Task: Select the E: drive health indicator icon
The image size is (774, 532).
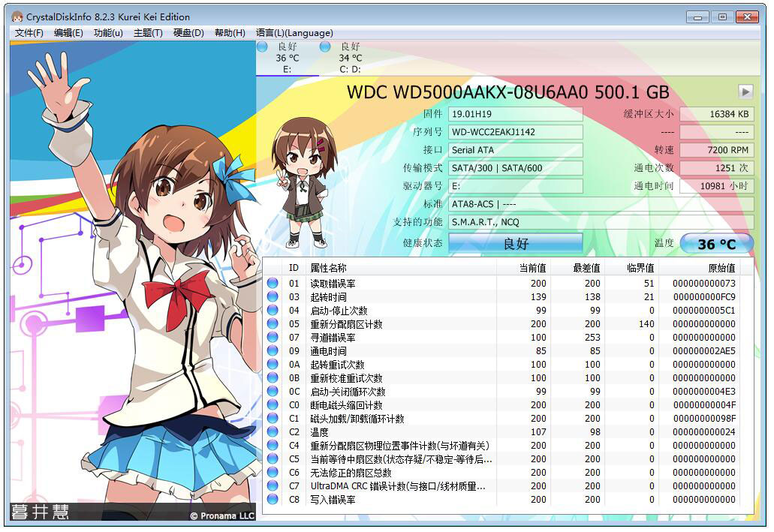Action: pos(262,47)
